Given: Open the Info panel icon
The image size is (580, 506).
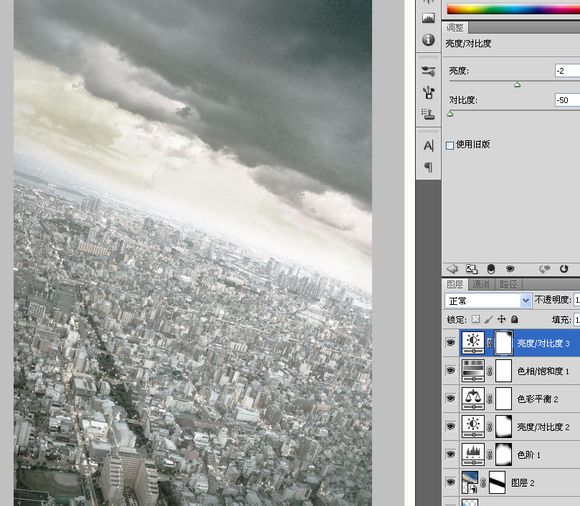Looking at the screenshot, I should [428, 40].
